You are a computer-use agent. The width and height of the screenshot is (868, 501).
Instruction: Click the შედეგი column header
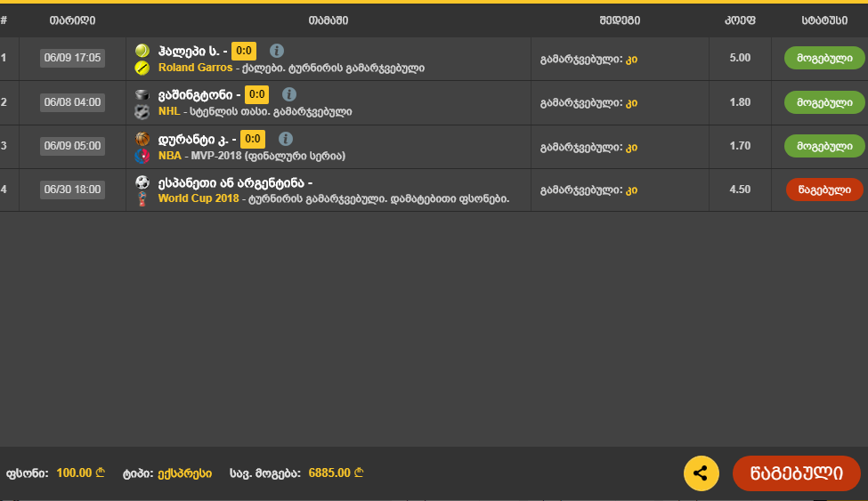(620, 20)
